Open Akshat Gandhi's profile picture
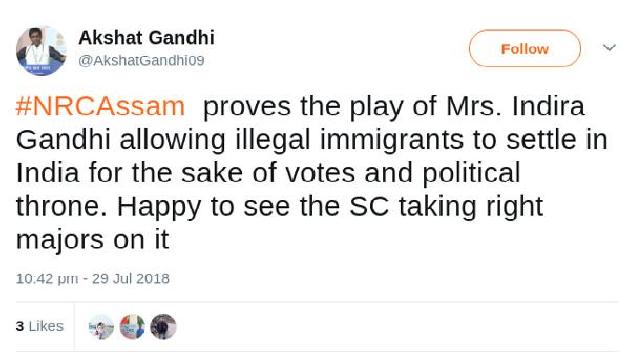The image size is (630, 362). click(41, 51)
